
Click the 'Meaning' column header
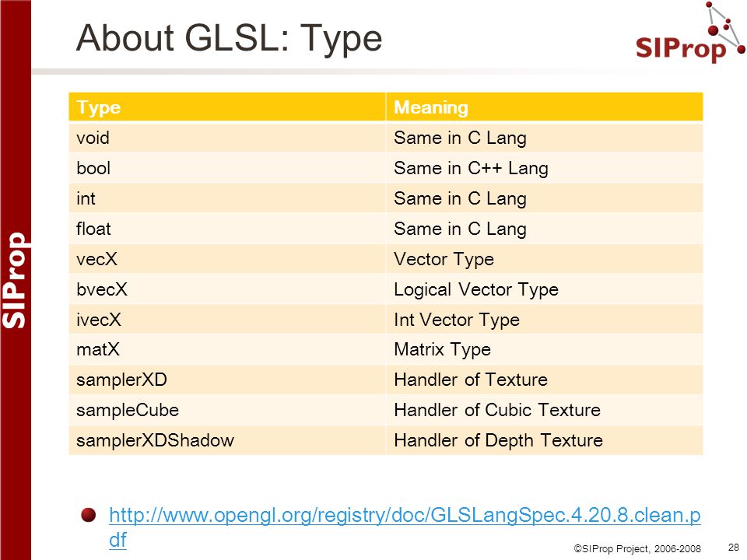click(545, 107)
